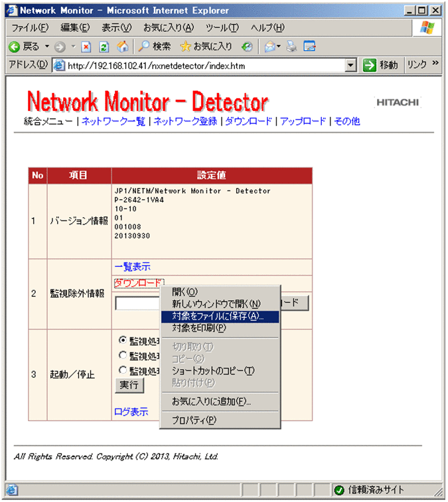Select the first 監視処理 radio button
This screenshot has height=502, width=448.
click(x=123, y=340)
